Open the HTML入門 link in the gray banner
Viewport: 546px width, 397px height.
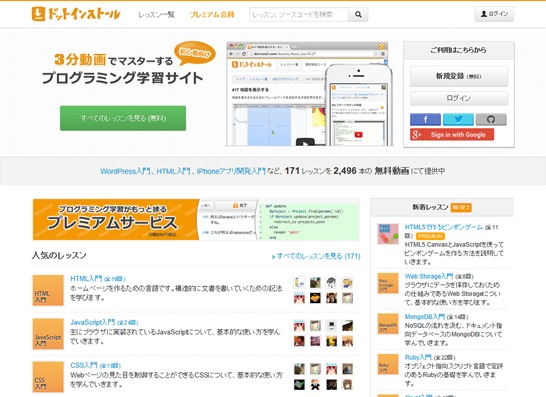tap(173, 171)
